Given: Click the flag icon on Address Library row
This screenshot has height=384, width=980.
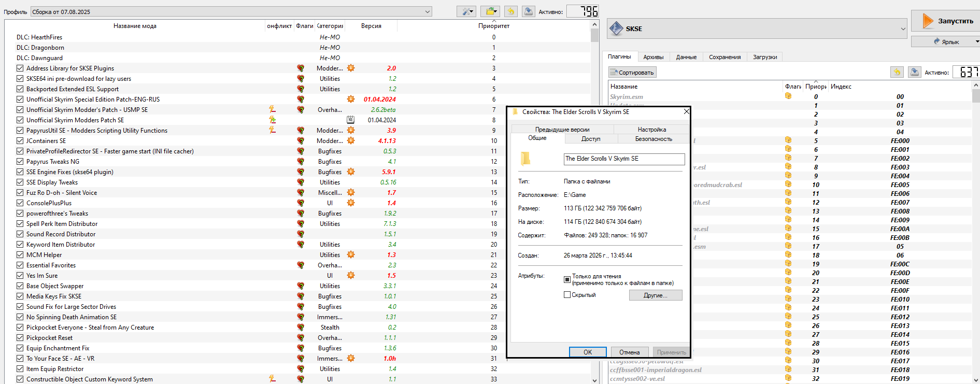Looking at the screenshot, I should (301, 68).
